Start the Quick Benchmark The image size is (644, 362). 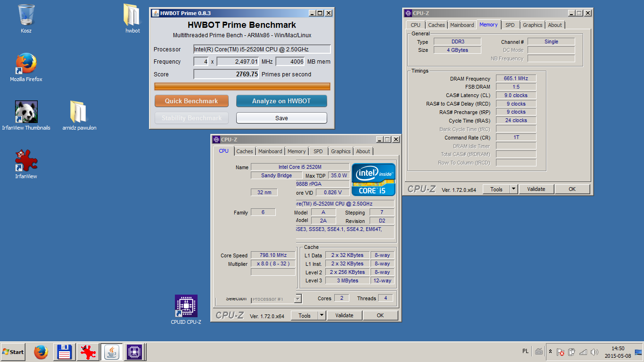pos(191,101)
